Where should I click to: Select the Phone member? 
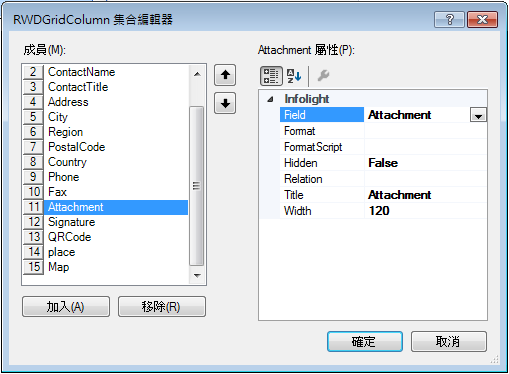[105, 177]
